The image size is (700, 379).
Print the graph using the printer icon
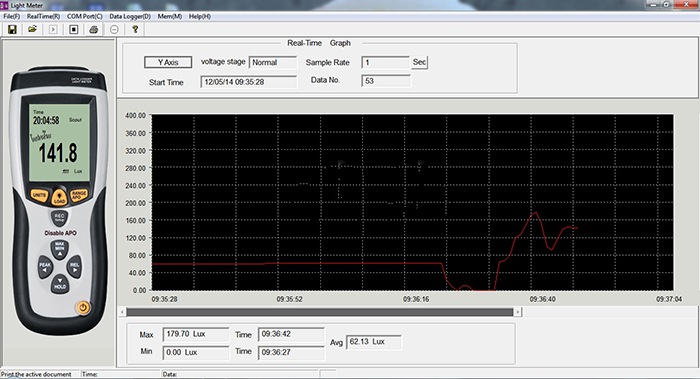pyautogui.click(x=93, y=29)
